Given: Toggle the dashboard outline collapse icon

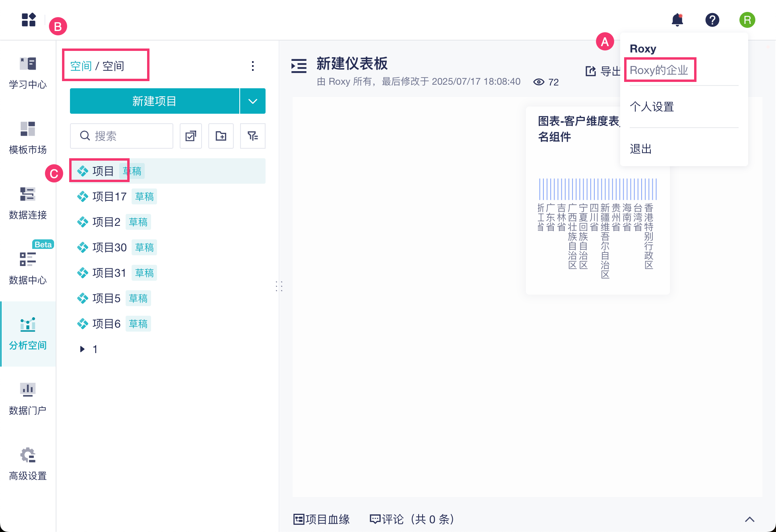Looking at the screenshot, I should click(x=299, y=66).
